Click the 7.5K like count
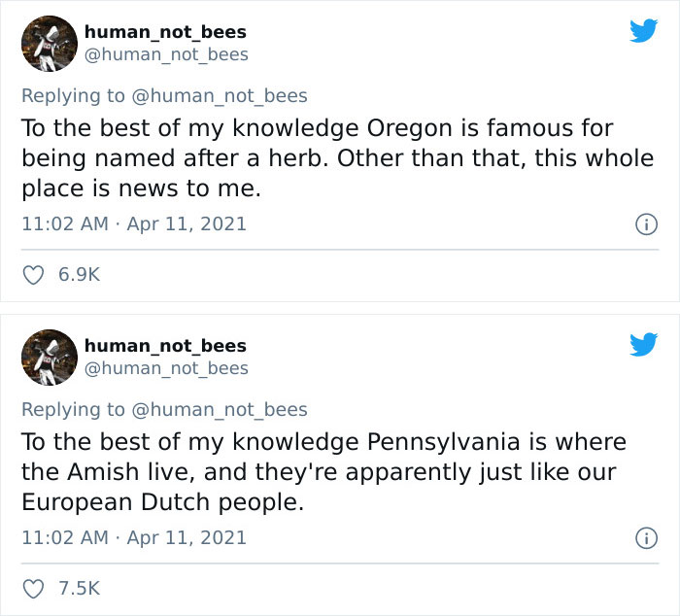This screenshot has width=680, height=616. coord(79,588)
